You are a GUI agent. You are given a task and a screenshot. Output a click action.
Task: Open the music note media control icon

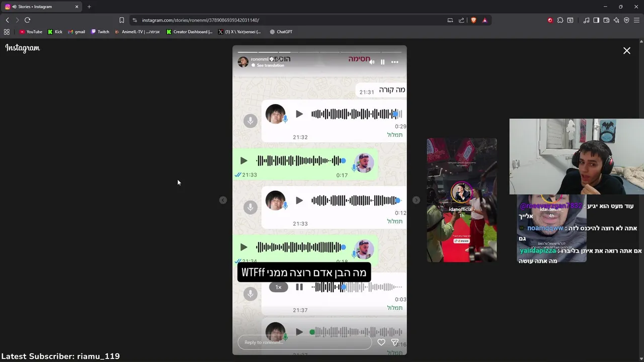coord(586,20)
